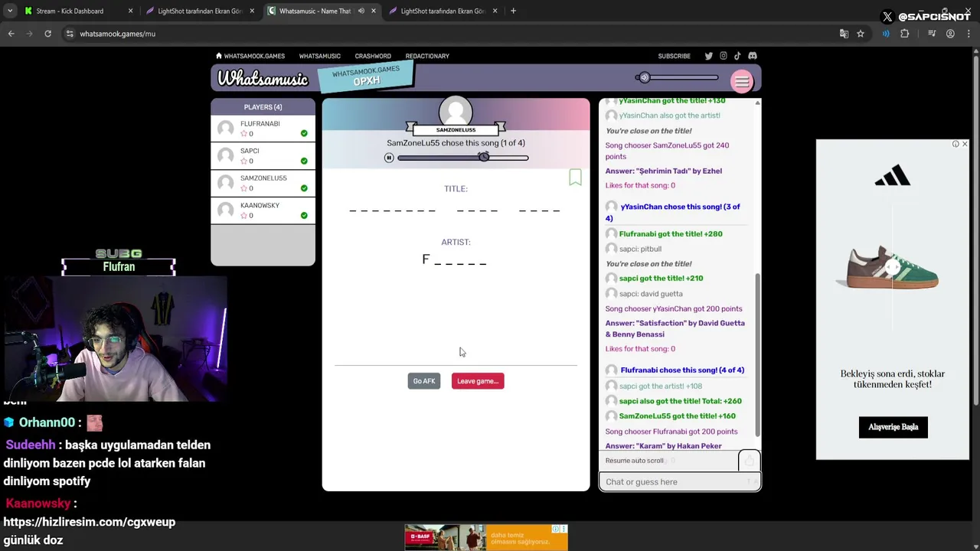Viewport: 980px width, 551px height.
Task: Click the bookmark icon on song card
Action: coord(575,178)
